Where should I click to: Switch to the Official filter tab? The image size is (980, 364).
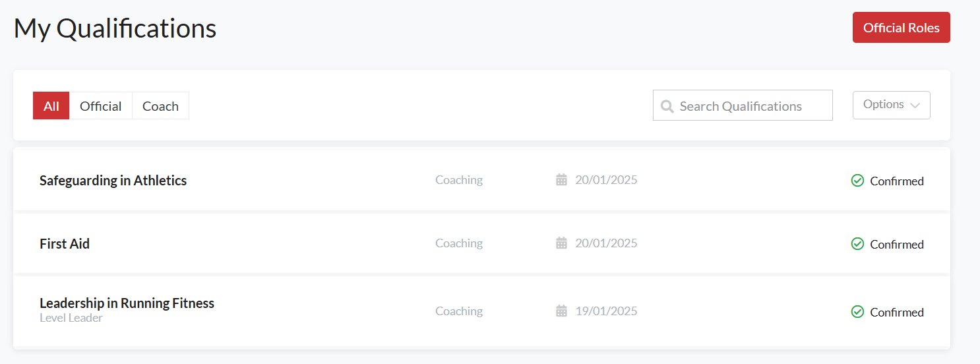(x=101, y=106)
